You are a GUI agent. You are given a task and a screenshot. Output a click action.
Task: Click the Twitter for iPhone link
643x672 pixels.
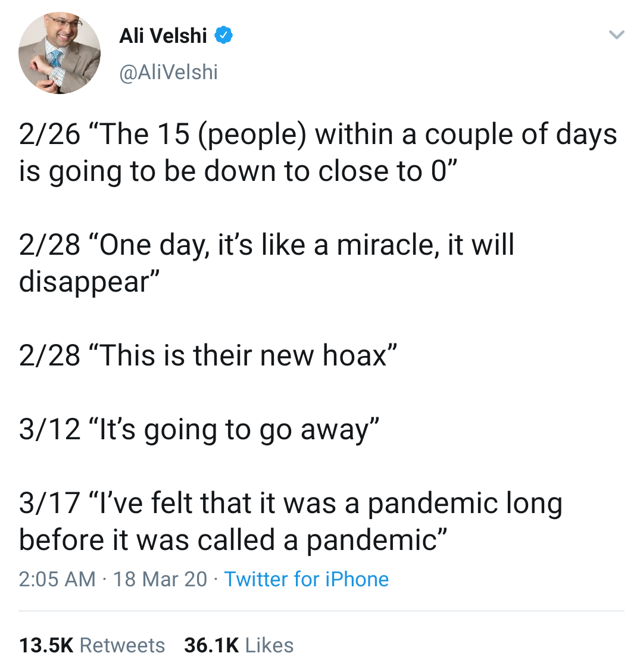pos(306,579)
